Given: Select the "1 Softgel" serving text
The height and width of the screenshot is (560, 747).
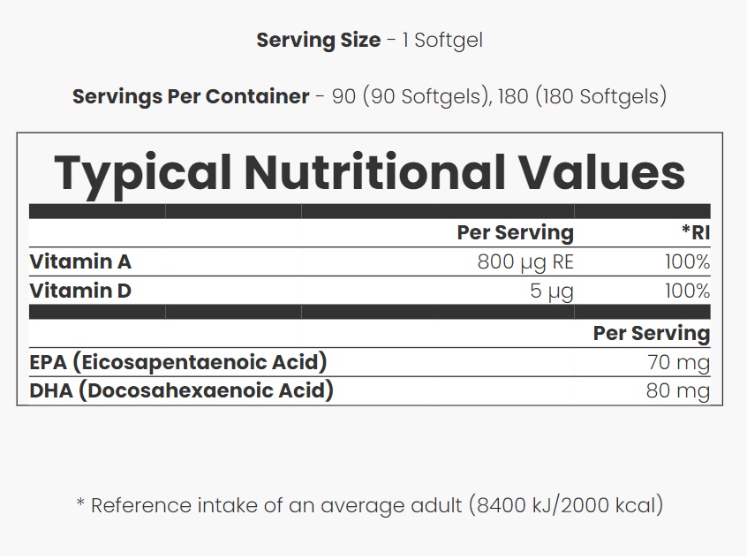Looking at the screenshot, I should point(442,41).
